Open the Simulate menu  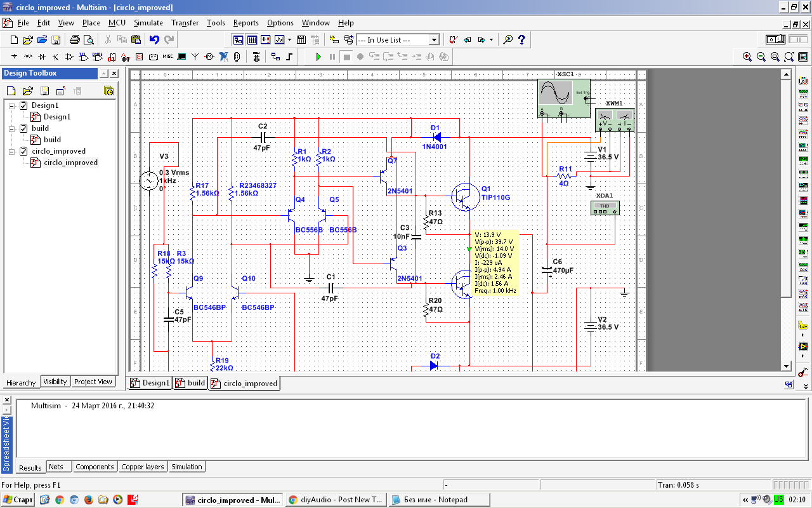(x=148, y=23)
